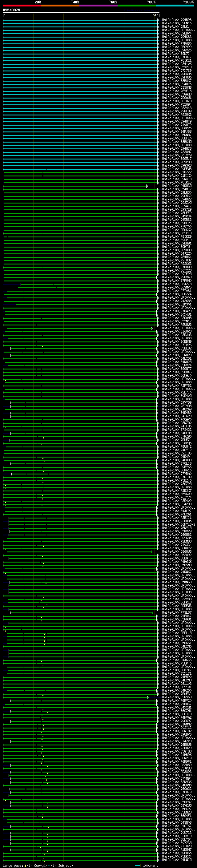Open hit UniRef100_A7P6B0
The image size is (197, 868).
pos(177,43)
